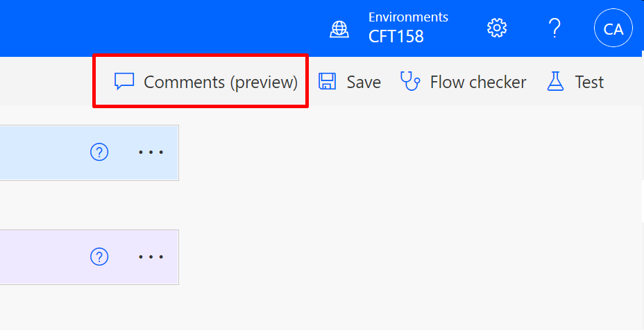Show help for the blue step card
Viewport: 644px width, 330px height.
pos(99,153)
